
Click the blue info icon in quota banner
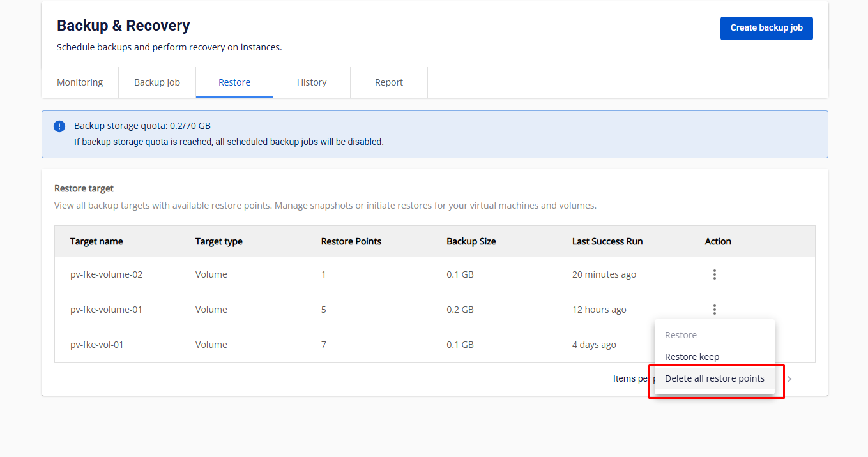coord(59,126)
